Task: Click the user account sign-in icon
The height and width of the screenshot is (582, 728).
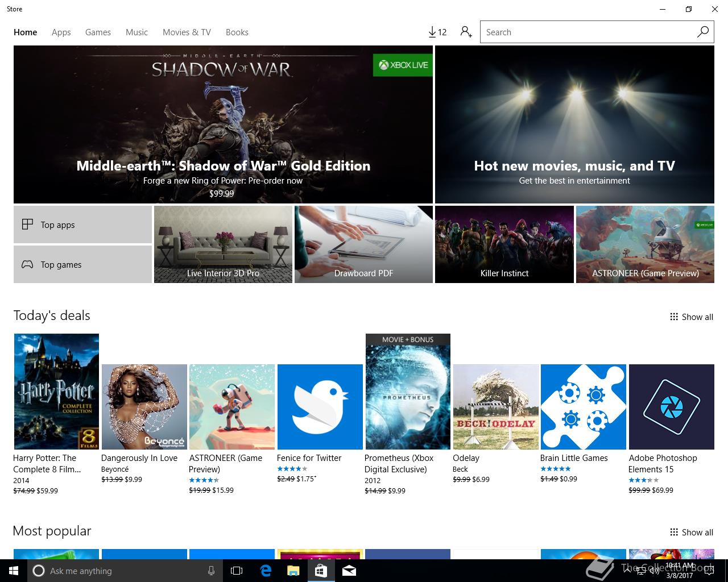Action: (x=466, y=32)
